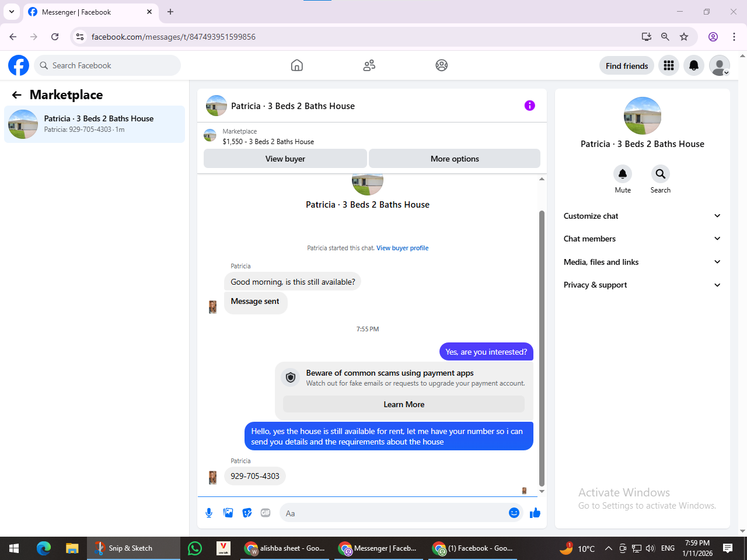Click the chat scroll-up arrow

[542, 179]
